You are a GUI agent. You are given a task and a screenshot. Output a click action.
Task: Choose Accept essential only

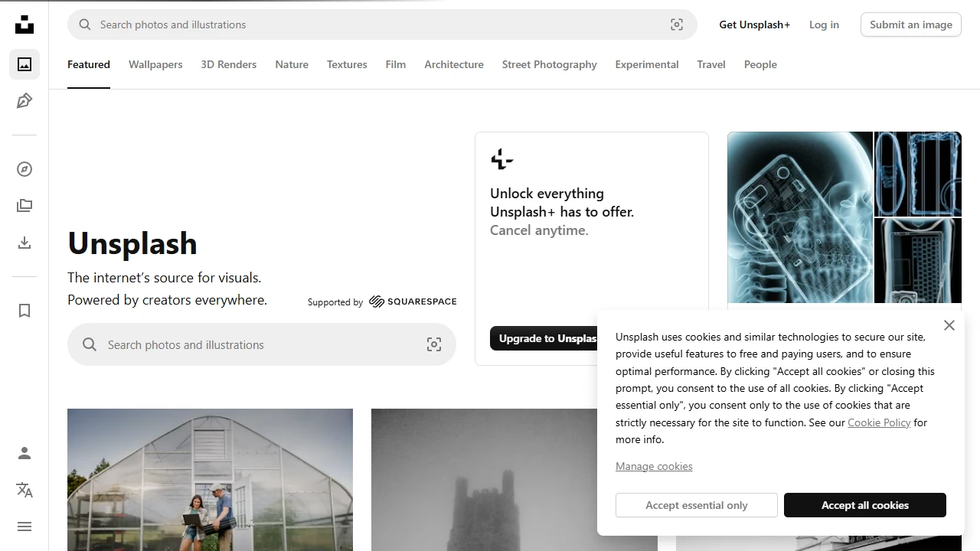point(696,505)
